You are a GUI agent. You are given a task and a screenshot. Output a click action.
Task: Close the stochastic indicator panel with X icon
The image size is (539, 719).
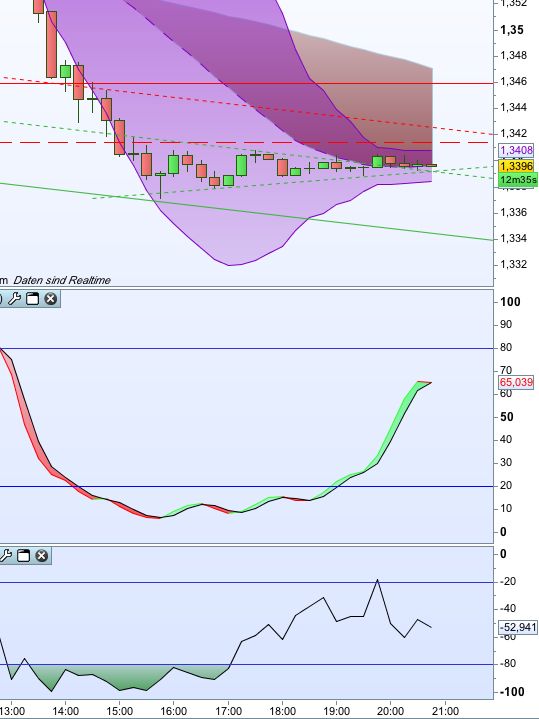click(50, 299)
